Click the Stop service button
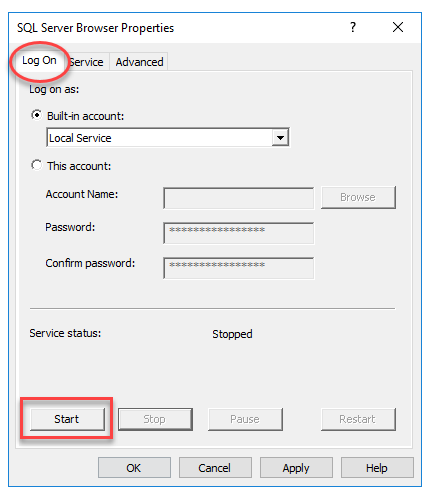 tap(155, 419)
